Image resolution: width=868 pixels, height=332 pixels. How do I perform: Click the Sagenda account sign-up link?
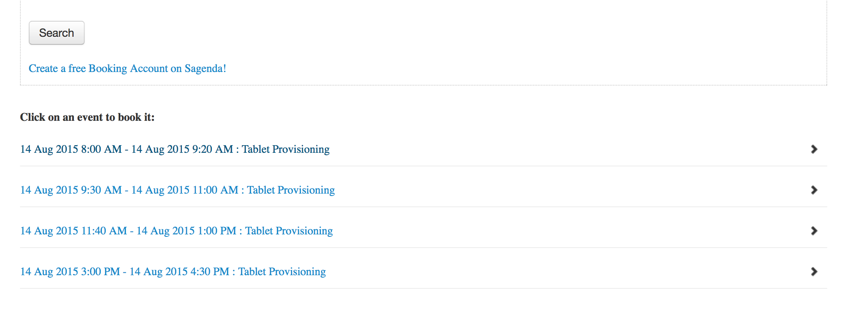click(127, 68)
